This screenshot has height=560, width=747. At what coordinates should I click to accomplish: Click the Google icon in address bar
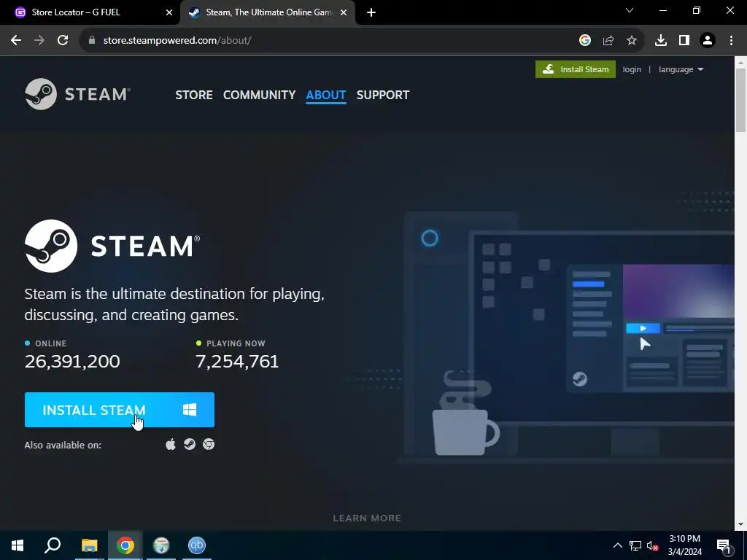[585, 41]
